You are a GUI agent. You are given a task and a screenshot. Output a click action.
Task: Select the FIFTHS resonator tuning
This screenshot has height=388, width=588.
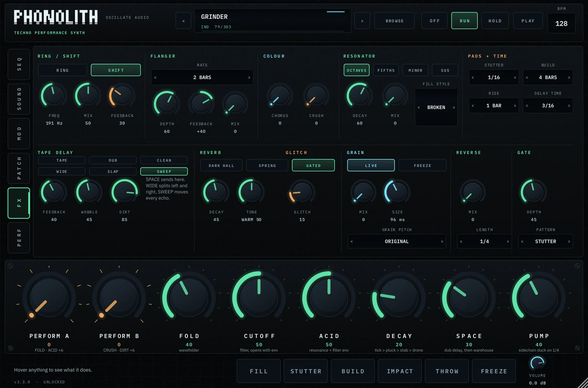[x=386, y=70]
